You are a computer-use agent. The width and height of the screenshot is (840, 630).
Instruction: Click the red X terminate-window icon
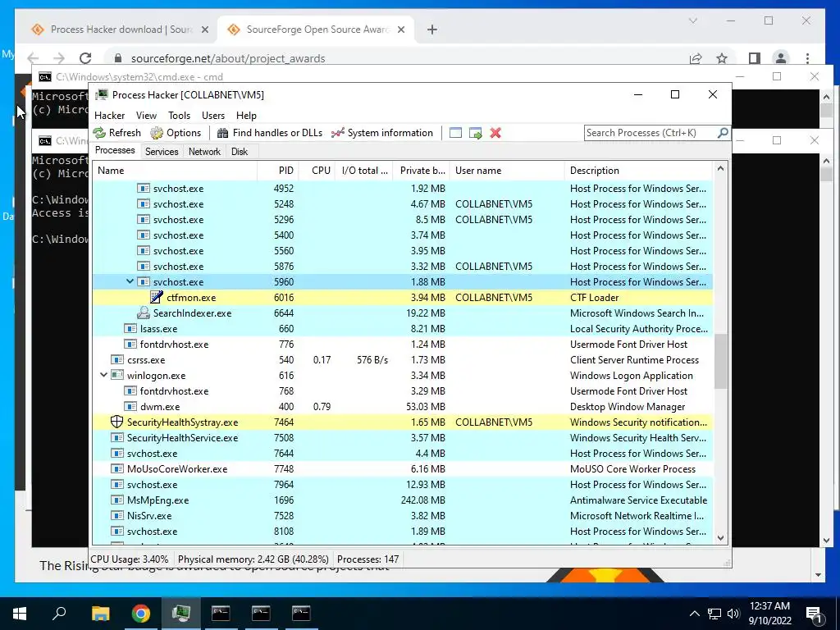click(x=495, y=133)
